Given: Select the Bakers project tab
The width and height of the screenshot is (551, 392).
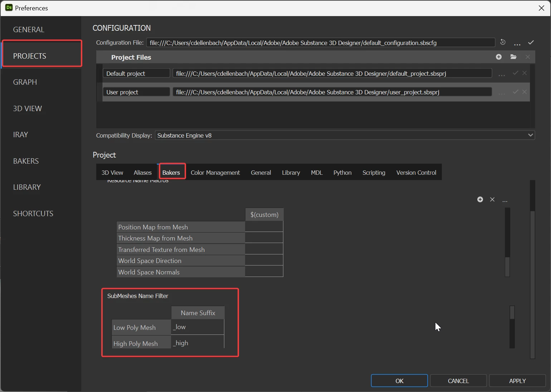Looking at the screenshot, I should coord(171,173).
